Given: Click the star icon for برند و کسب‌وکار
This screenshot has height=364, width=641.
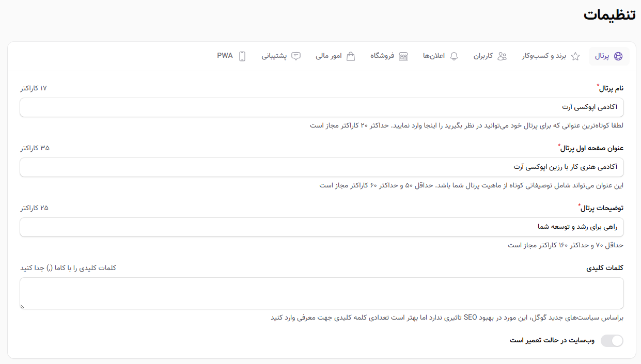Looking at the screenshot, I should (x=575, y=56).
